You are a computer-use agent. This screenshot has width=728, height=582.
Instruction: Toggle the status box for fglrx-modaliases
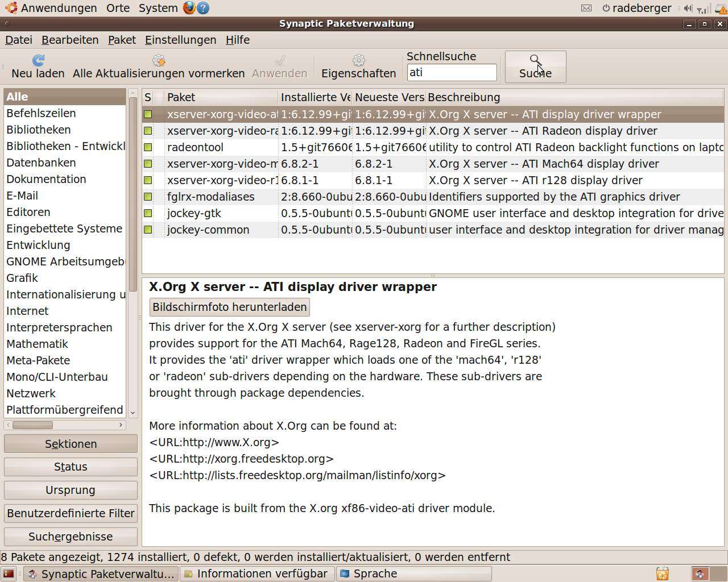coord(148,197)
